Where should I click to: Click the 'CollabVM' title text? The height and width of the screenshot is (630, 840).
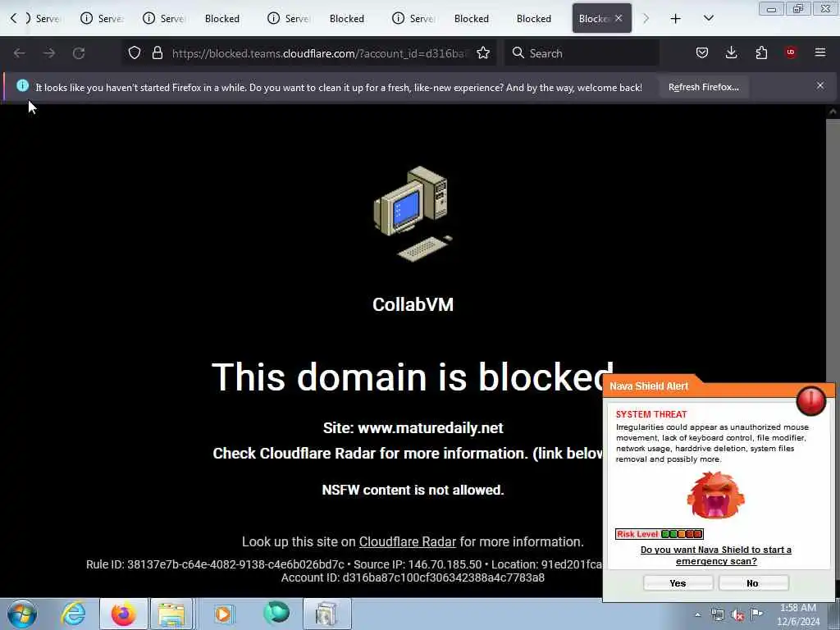click(413, 304)
